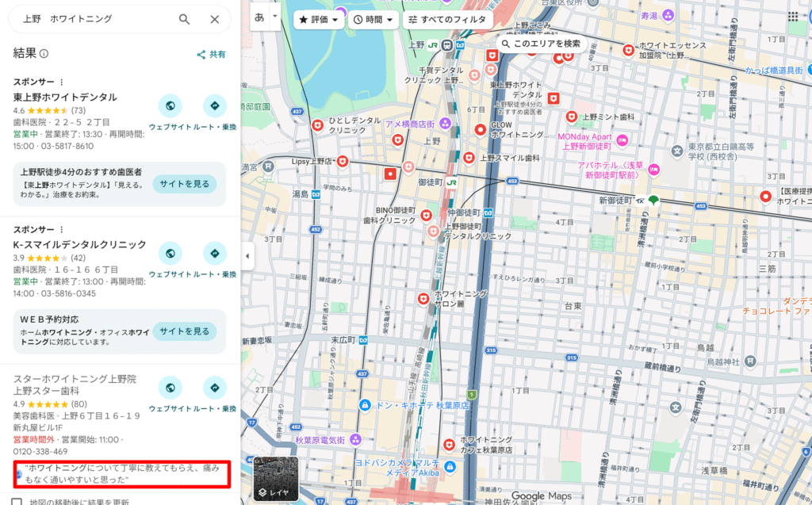Viewport: 812px width, 505px height.
Task: Click the MONday Apart 上野新御徒町 hotel pin
Action: coord(622,140)
